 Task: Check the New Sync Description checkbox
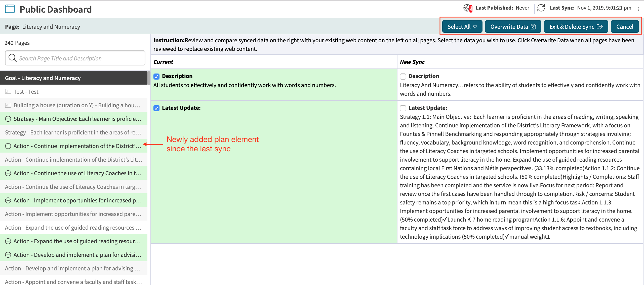403,77
